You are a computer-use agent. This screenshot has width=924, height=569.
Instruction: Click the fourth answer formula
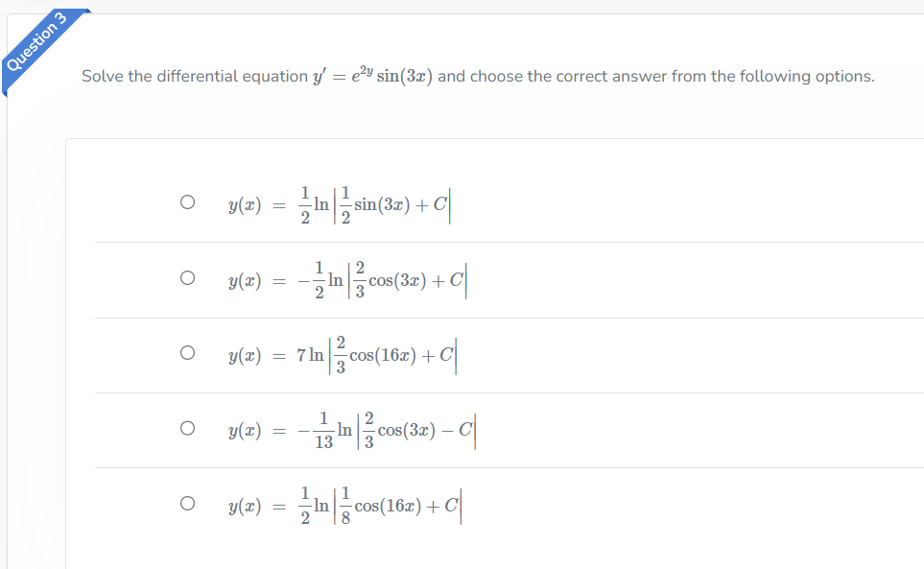point(350,429)
